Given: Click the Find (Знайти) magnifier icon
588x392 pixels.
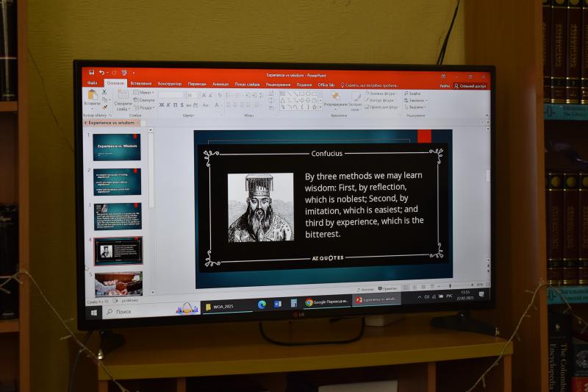Looking at the screenshot, I should point(406,93).
